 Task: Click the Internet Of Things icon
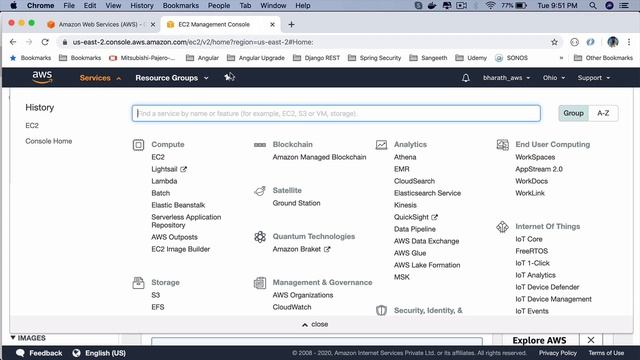pos(502,227)
